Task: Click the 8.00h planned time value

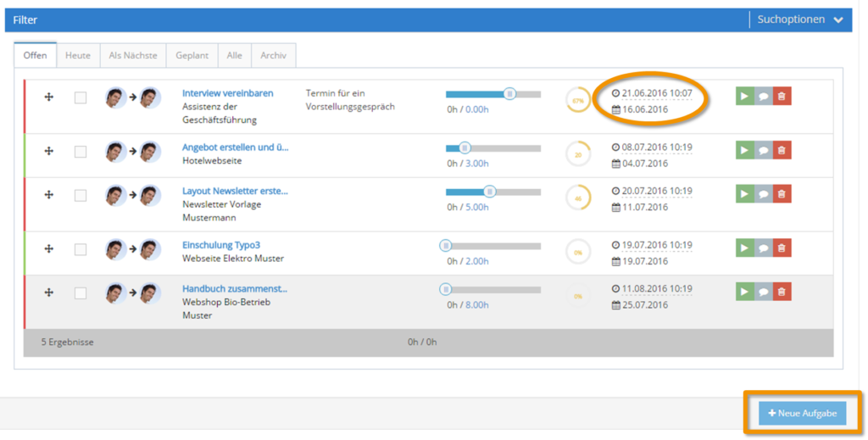Action: 476,305
